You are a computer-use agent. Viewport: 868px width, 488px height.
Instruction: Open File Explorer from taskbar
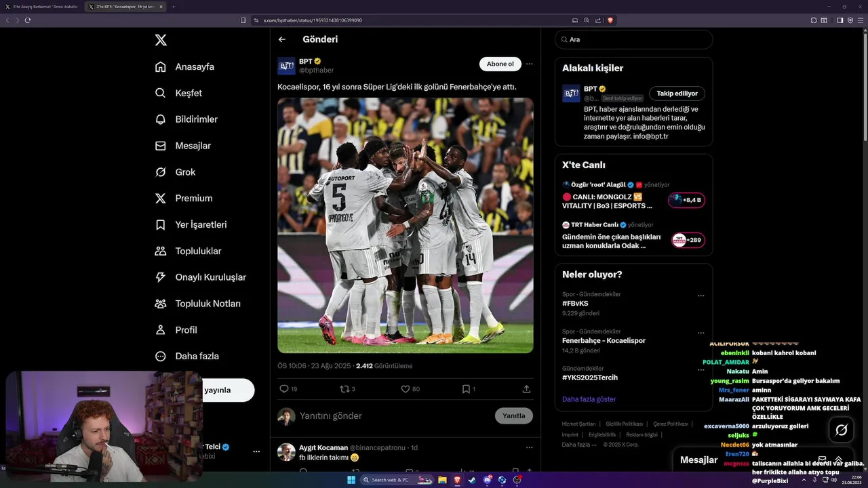(x=442, y=480)
